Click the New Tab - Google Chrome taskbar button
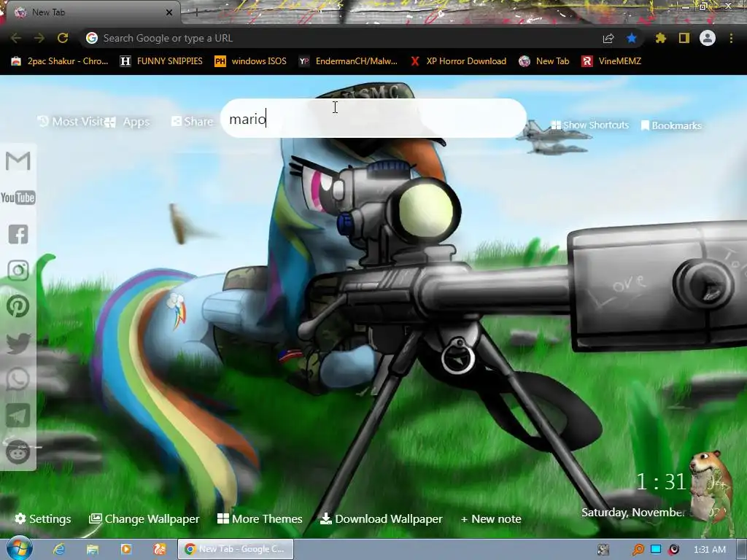The image size is (747, 560). click(236, 549)
